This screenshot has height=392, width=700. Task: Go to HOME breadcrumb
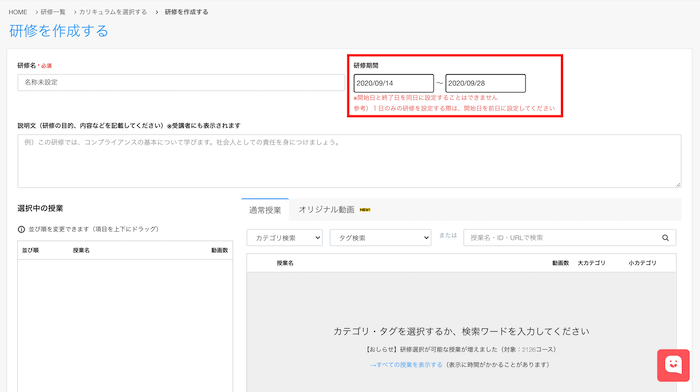coord(18,12)
